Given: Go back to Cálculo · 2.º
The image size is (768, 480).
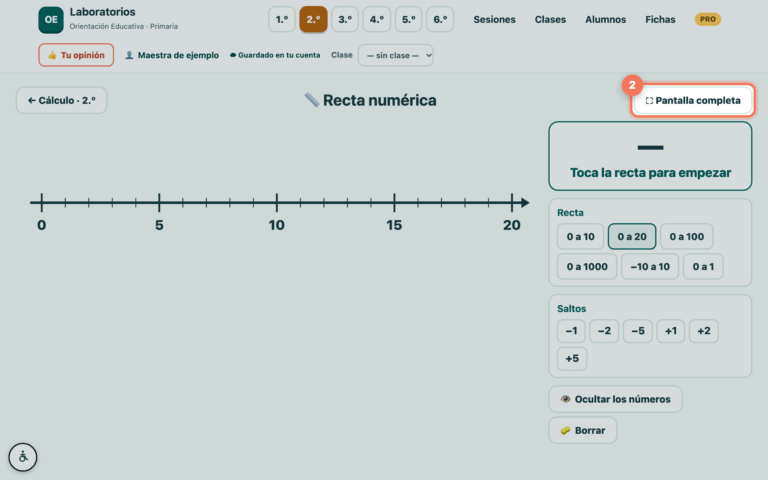Looking at the screenshot, I should [x=61, y=100].
